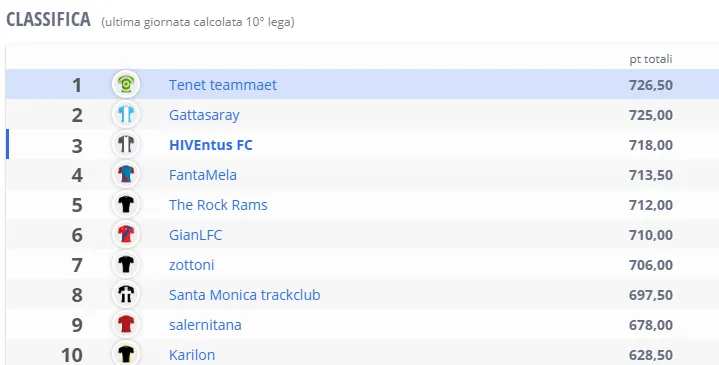Image resolution: width=719 pixels, height=365 pixels.
Task: Click The Rock Rams black jersey icon
Action: [126, 205]
